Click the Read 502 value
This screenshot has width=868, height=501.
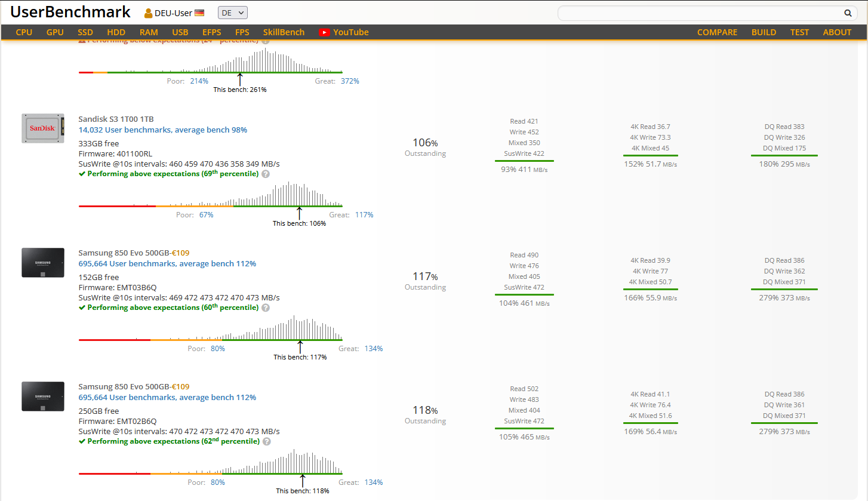click(524, 389)
